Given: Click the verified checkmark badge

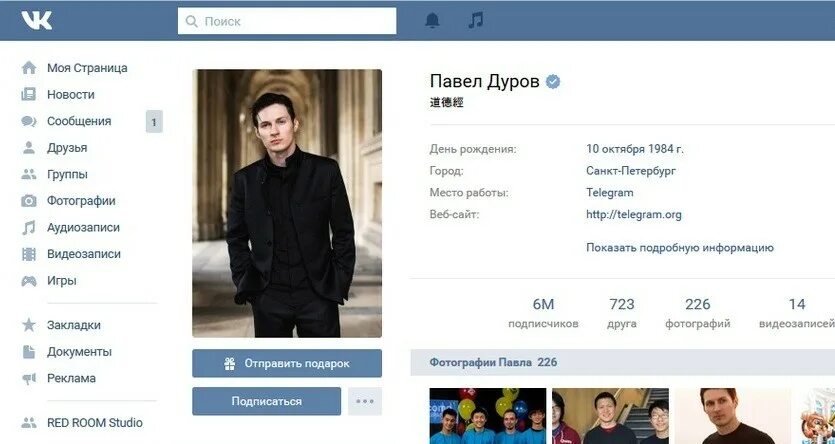Looking at the screenshot, I should pyautogui.click(x=553, y=82).
